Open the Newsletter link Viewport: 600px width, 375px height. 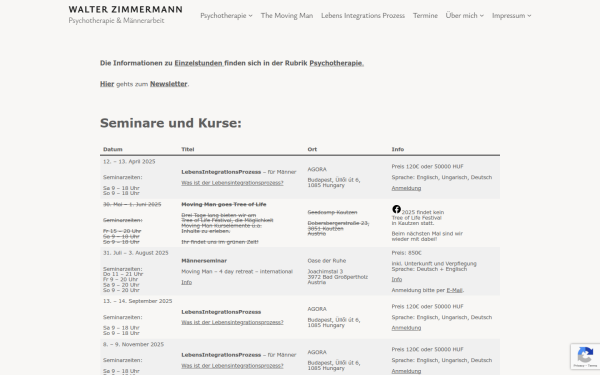point(168,84)
